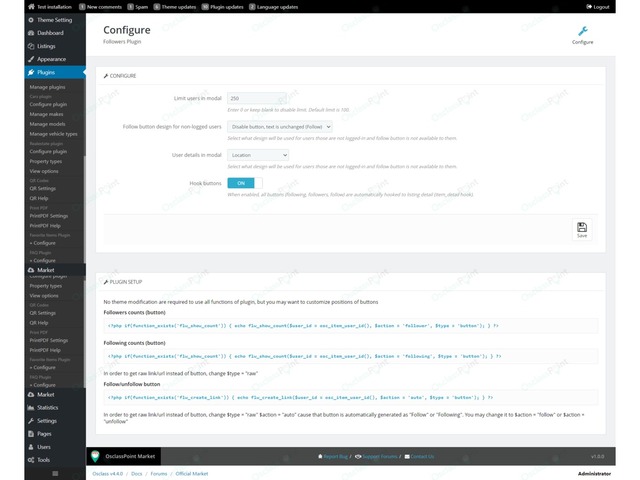Click Manage models in the submenu
This screenshot has width=640, height=480.
click(x=47, y=124)
